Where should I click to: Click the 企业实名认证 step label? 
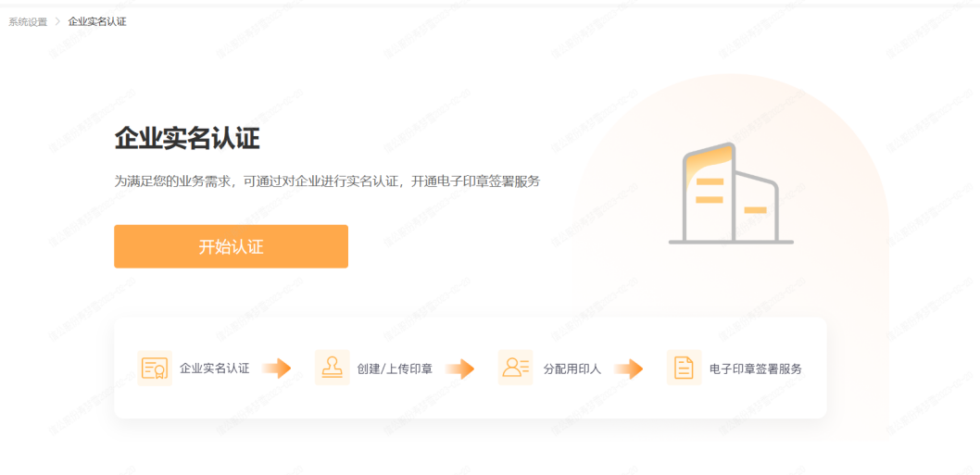[x=214, y=369]
